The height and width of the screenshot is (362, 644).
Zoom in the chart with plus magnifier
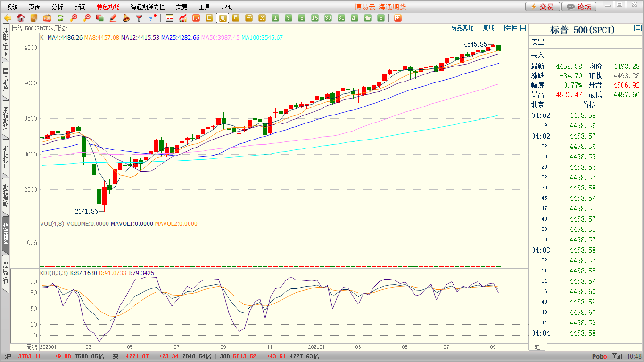(x=74, y=18)
